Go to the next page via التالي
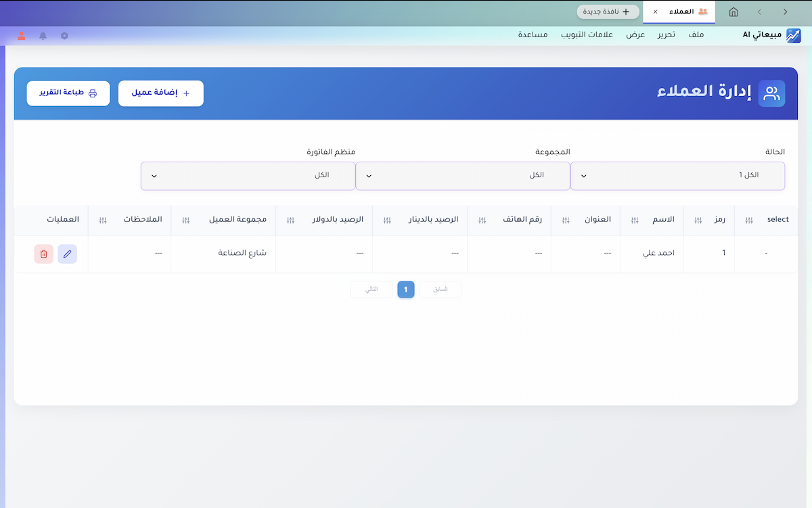Viewport: 812px width, 508px height. [x=371, y=289]
